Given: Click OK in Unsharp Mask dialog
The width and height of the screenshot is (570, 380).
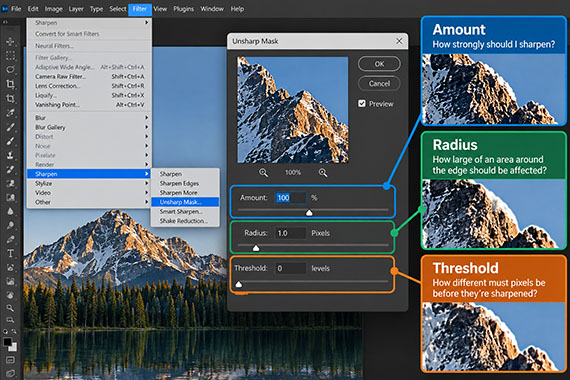Looking at the screenshot, I should pyautogui.click(x=379, y=64).
